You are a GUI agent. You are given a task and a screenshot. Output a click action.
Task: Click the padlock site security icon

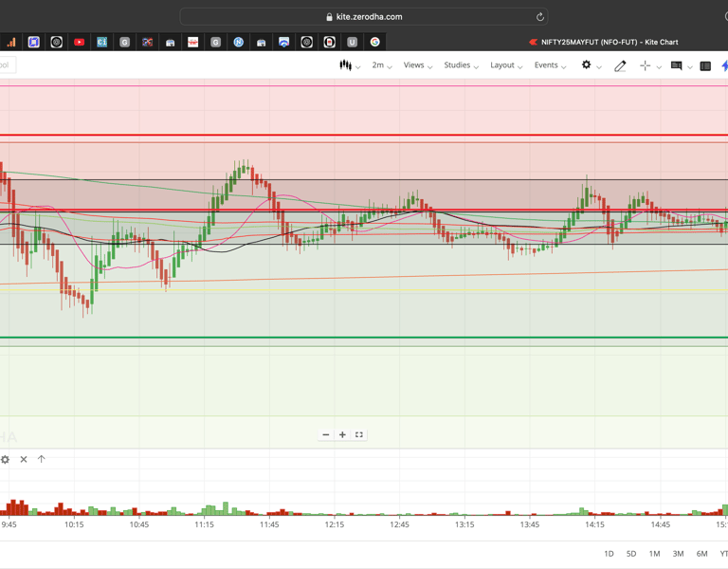click(329, 17)
